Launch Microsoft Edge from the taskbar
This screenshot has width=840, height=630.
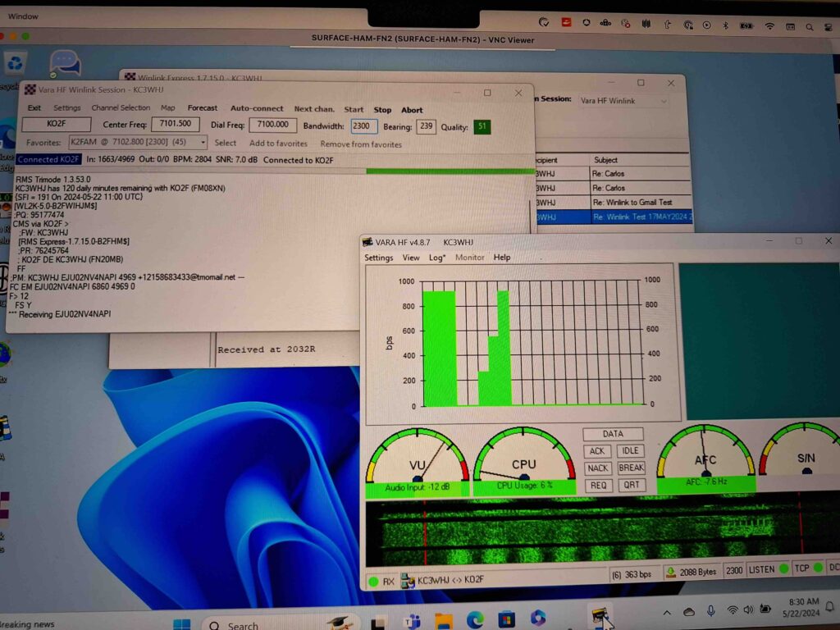[475, 619]
